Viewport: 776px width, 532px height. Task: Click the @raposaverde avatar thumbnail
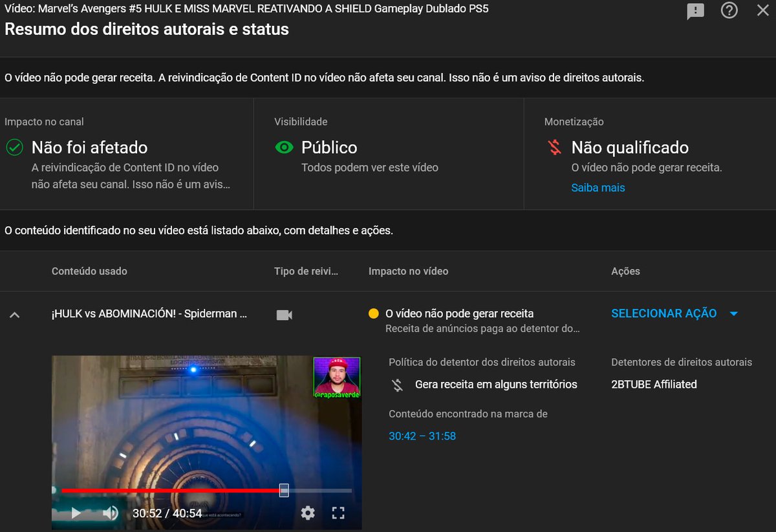pos(336,377)
